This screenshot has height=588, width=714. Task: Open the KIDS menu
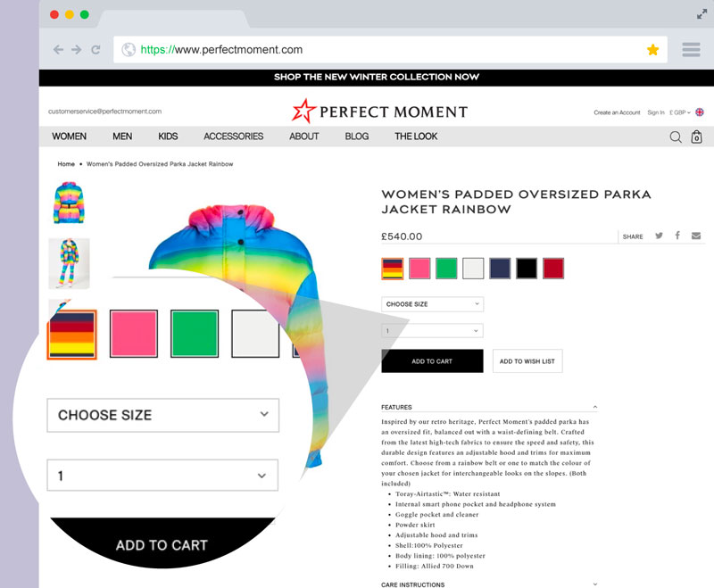(168, 137)
